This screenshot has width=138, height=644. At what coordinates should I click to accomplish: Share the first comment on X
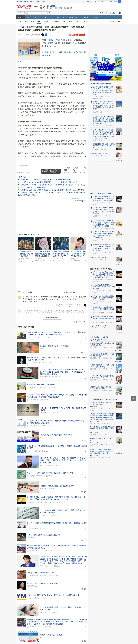pos(85,305)
